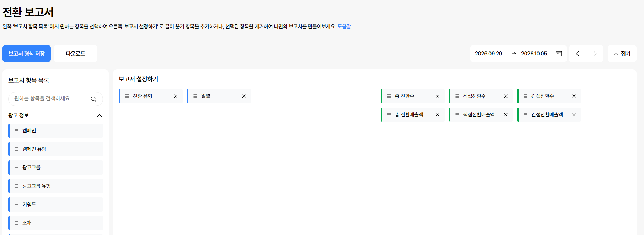This screenshot has width=644, height=235.
Task: Grab the drag handle of 캠페인 유형
Action: 17,149
